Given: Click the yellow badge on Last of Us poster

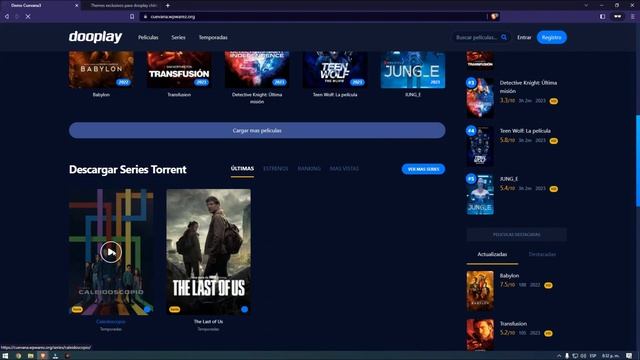Looking at the screenshot, I should pyautogui.click(x=174, y=309).
